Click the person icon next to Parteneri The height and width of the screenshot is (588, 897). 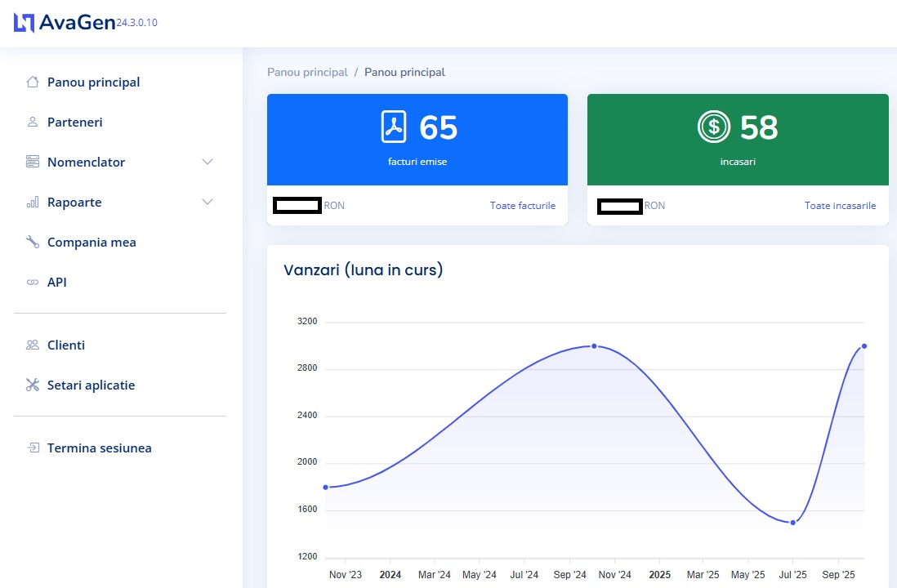click(33, 122)
